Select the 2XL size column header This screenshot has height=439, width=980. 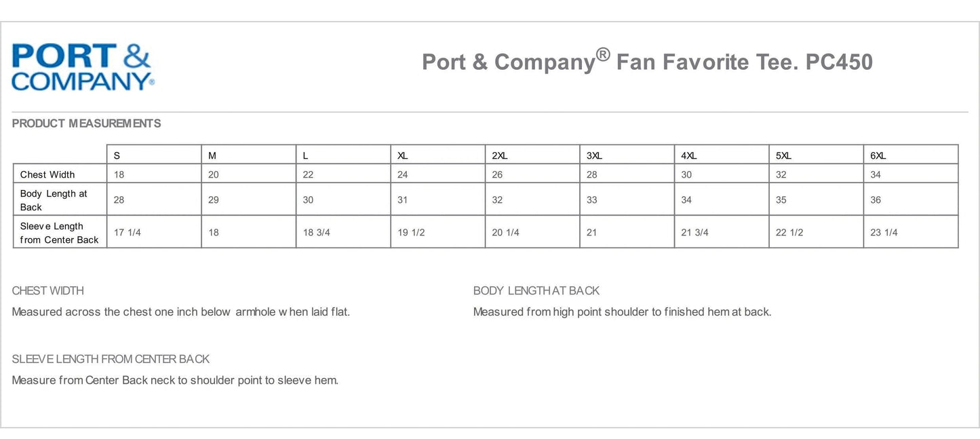500,155
